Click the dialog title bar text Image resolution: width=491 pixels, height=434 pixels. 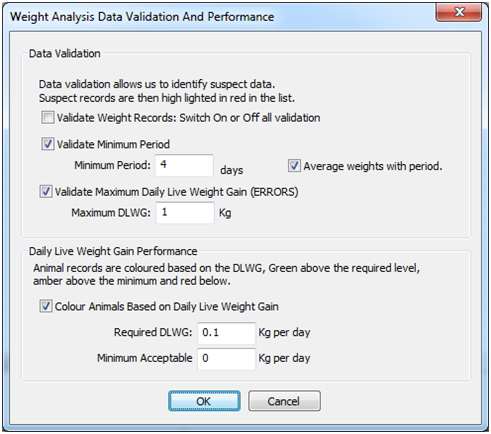click(x=142, y=17)
